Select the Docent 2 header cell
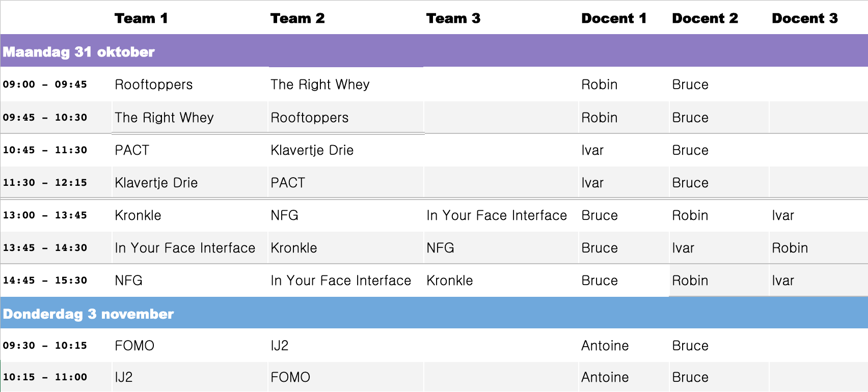 (705, 18)
